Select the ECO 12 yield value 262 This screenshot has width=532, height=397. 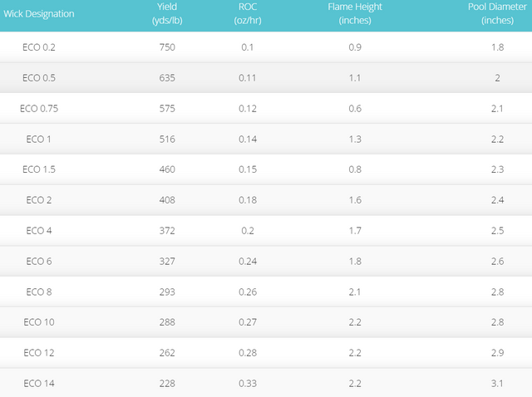tap(167, 352)
